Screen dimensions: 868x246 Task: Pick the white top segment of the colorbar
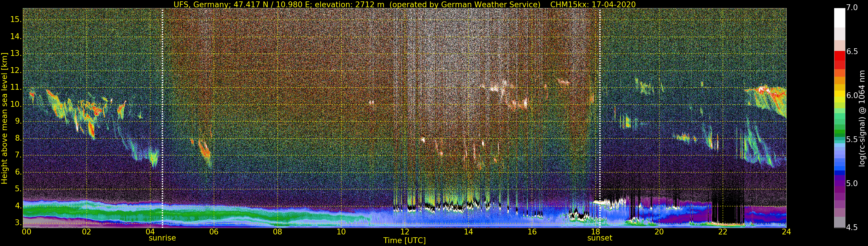pyautogui.click(x=839, y=18)
